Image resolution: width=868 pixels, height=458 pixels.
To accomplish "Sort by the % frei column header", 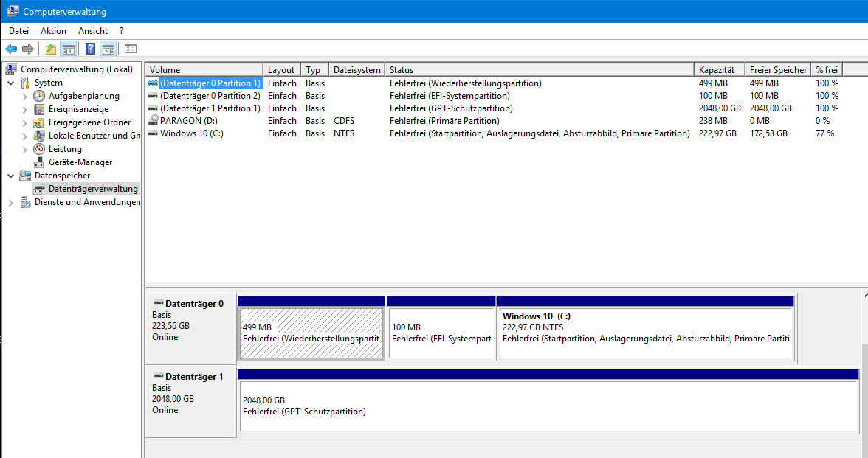I will click(x=827, y=69).
